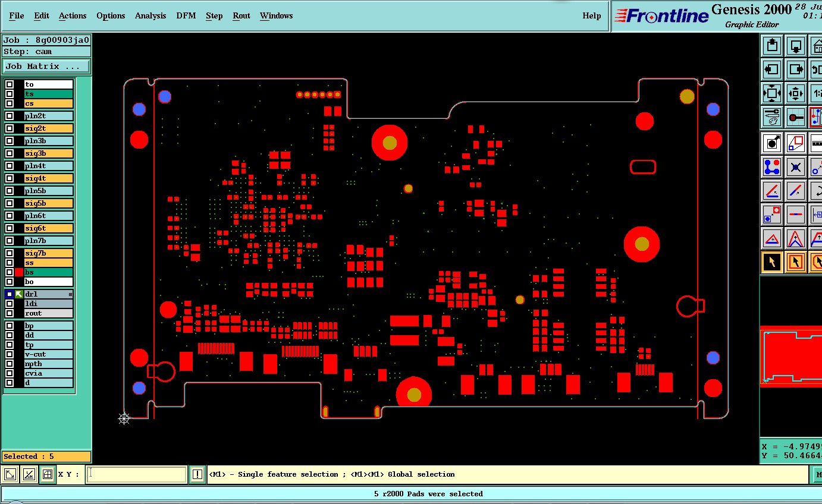The width and height of the screenshot is (822, 504).
Task: Click the Selected : 5 status label
Action: (x=46, y=456)
